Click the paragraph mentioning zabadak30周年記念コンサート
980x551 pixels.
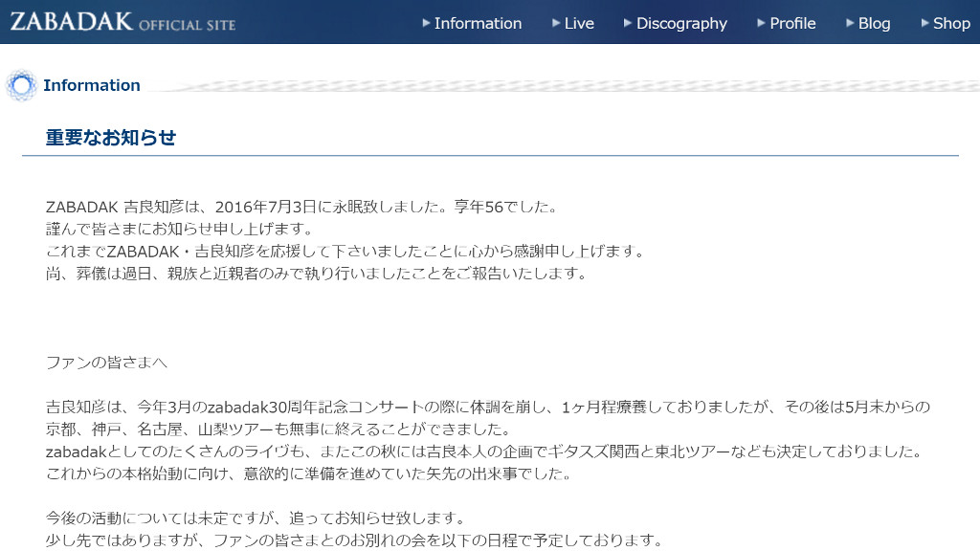pyautogui.click(x=488, y=407)
